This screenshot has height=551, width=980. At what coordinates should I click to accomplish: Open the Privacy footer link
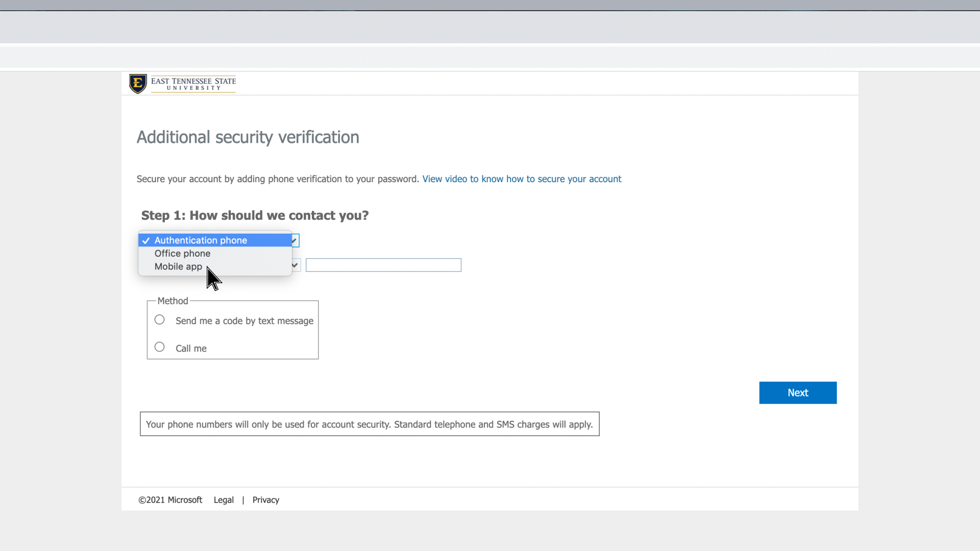click(266, 500)
